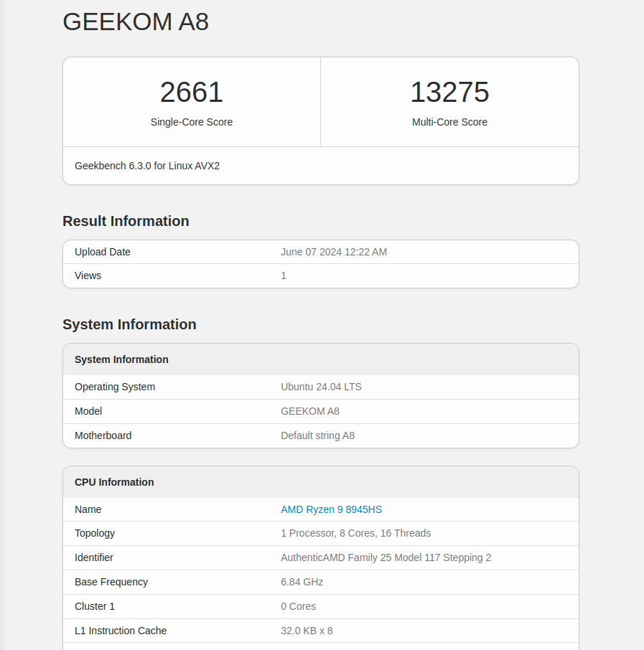Click the Cluster 1 label
This screenshot has height=650, width=644.
tap(95, 606)
